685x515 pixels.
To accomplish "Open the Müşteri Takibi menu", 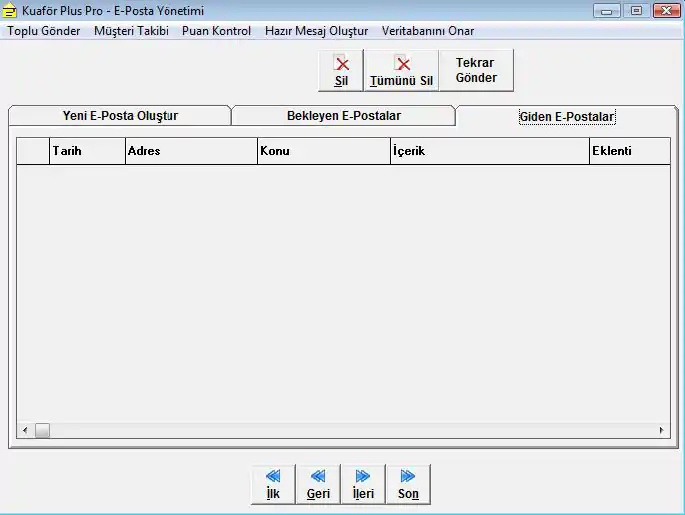I will pos(131,31).
